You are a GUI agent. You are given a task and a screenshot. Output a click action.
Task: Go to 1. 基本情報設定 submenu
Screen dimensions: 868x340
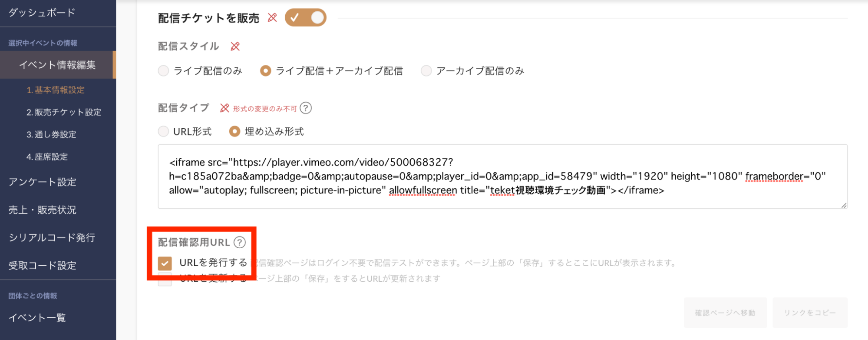pos(56,90)
